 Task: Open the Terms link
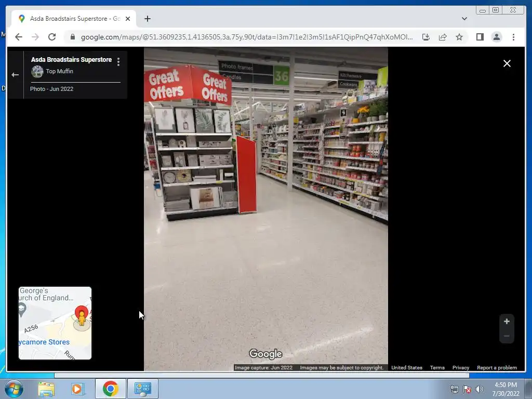(x=437, y=367)
